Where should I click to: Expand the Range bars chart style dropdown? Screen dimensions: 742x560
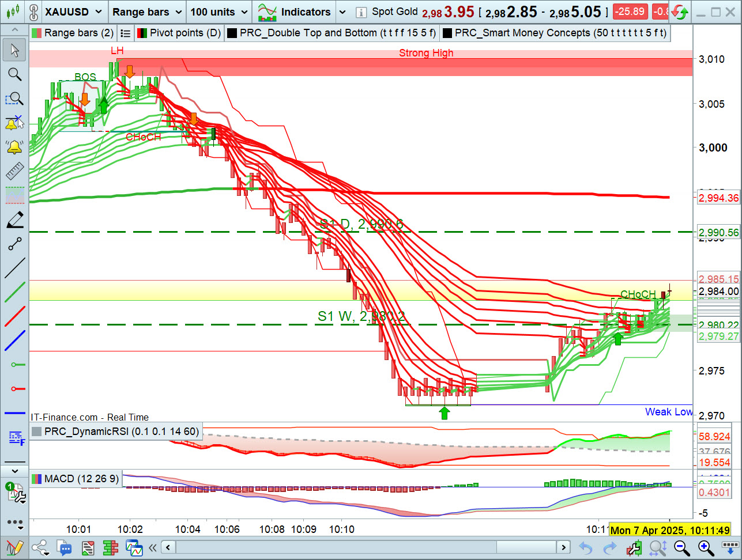coord(146,12)
